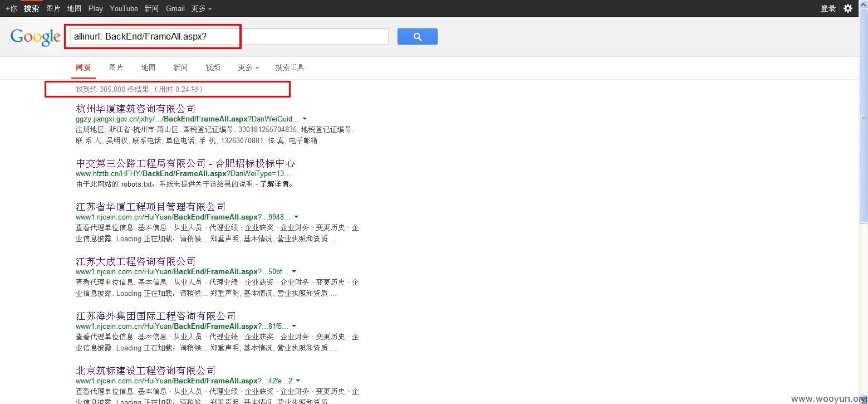Image resolution: width=868 pixels, height=404 pixels.
Task: Open result 中交第三公路工程局有限公司 - 合肥招标投标中心
Action: pyautogui.click(x=185, y=163)
